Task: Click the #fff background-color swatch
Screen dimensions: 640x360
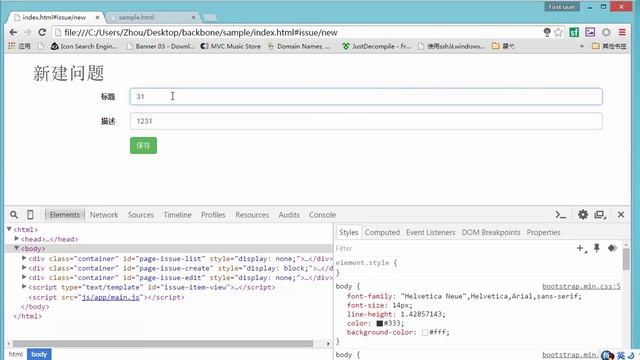Action: 425,333
